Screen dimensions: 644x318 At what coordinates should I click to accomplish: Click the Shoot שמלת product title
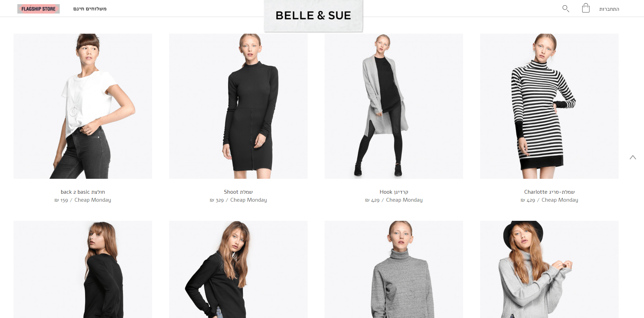click(x=238, y=192)
